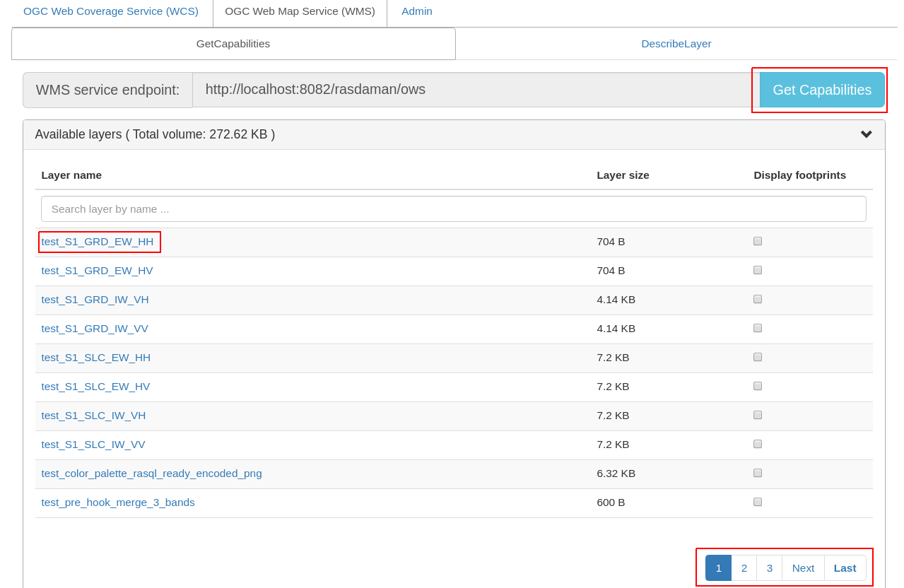Screen dimensions: 904x588
Task: Enable footprints for test_pre_hook_merge_3_bands
Action: [x=757, y=502]
